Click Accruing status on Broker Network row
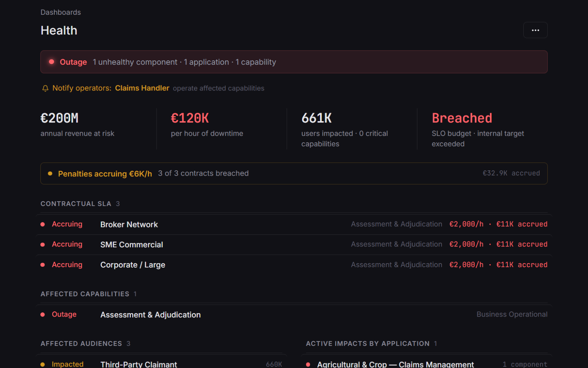This screenshot has width=588, height=368. tap(67, 224)
